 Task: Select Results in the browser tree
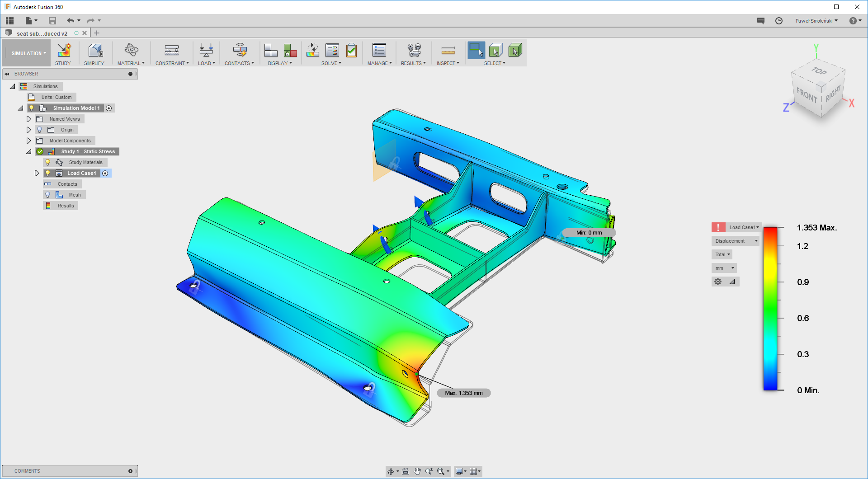pos(66,206)
